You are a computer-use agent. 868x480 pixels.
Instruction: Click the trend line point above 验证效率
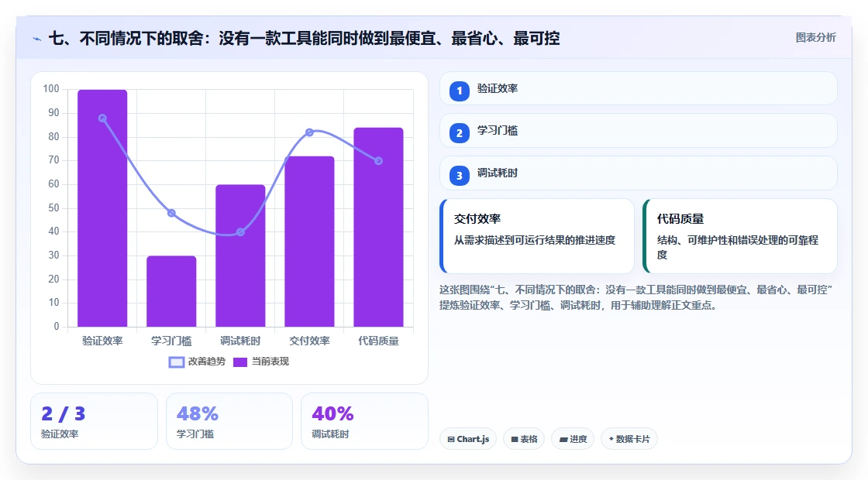point(102,118)
